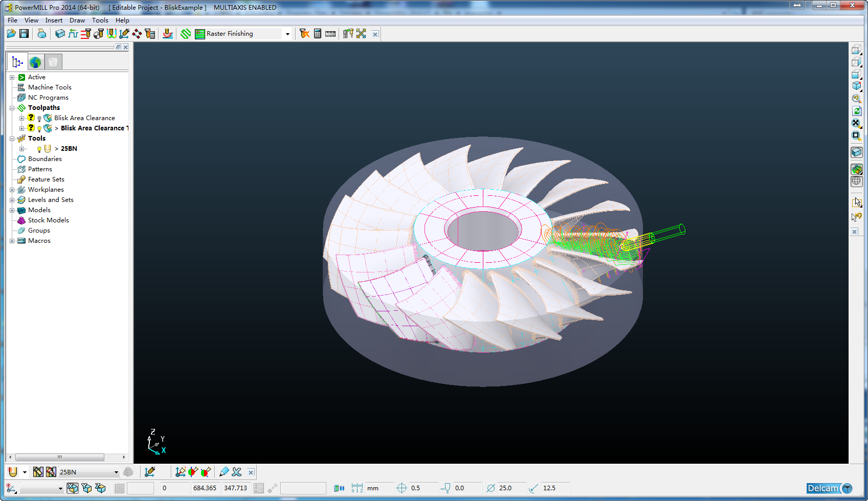The height and width of the screenshot is (501, 868).
Task: Collapse the Toolpaths tree node
Action: pyautogui.click(x=12, y=108)
